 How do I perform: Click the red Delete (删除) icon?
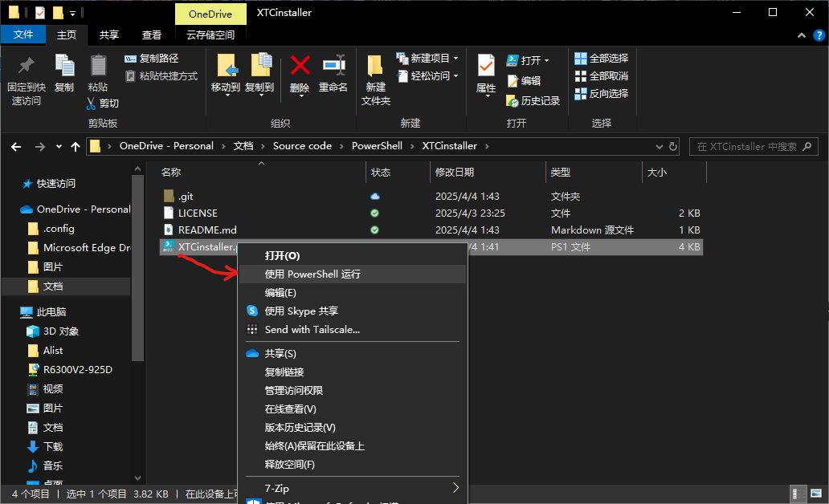pyautogui.click(x=300, y=66)
